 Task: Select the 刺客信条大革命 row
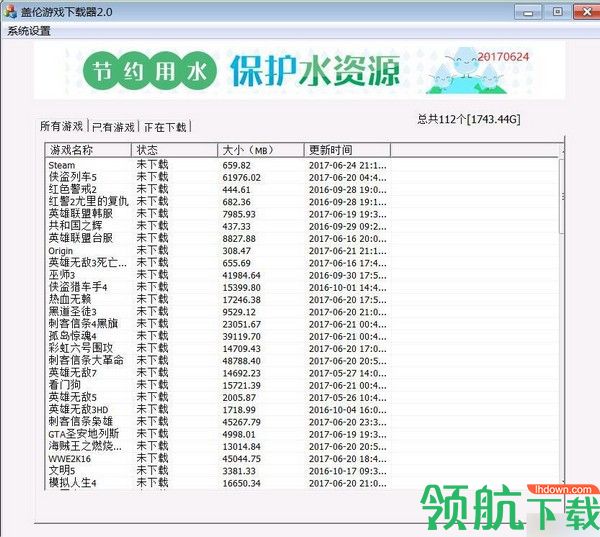pyautogui.click(x=302, y=361)
